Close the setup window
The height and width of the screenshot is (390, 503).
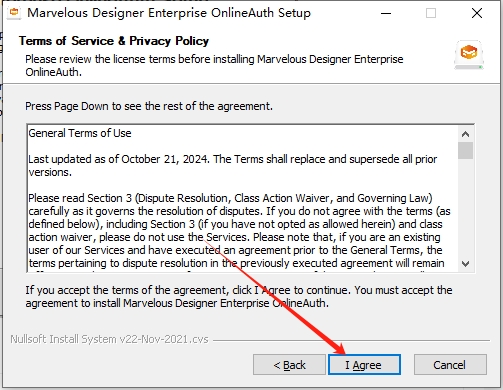click(x=477, y=13)
